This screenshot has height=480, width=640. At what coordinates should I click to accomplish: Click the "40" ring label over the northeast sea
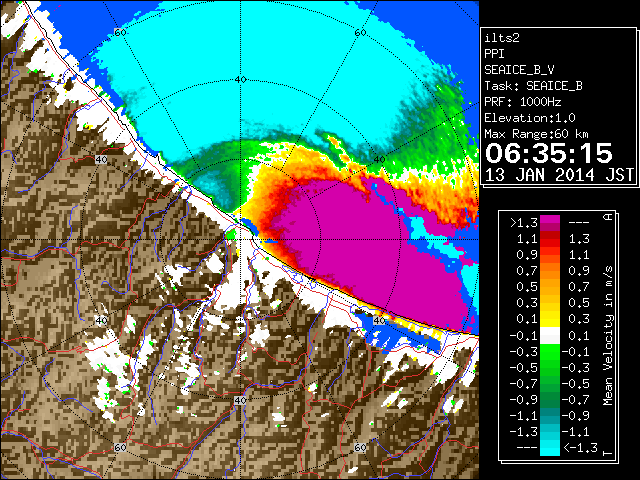(x=380, y=159)
